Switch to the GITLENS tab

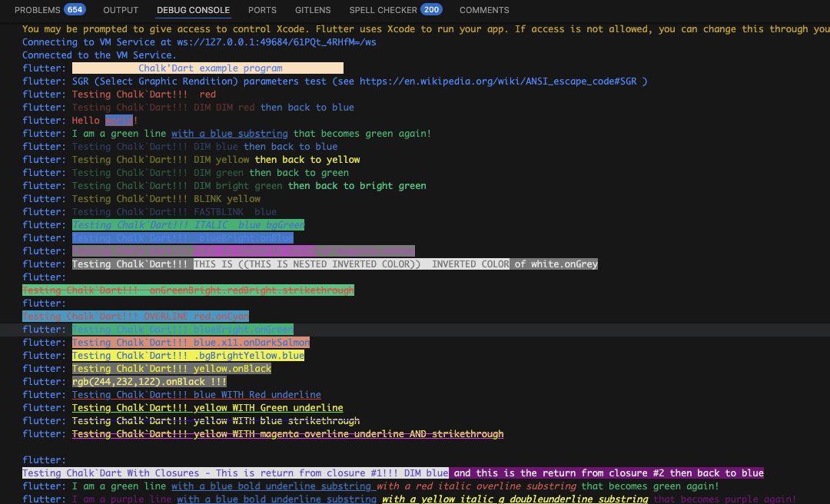pyautogui.click(x=313, y=10)
